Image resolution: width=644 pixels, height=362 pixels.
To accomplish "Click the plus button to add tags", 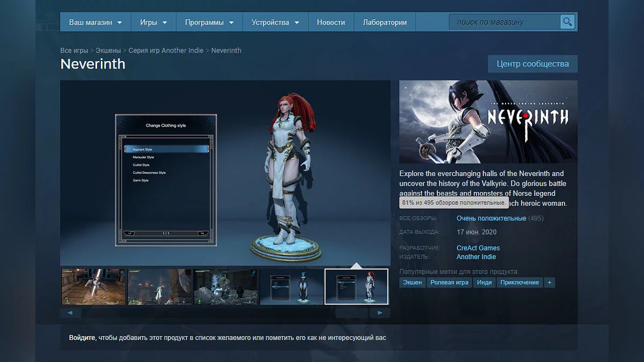I will pos(549,282).
